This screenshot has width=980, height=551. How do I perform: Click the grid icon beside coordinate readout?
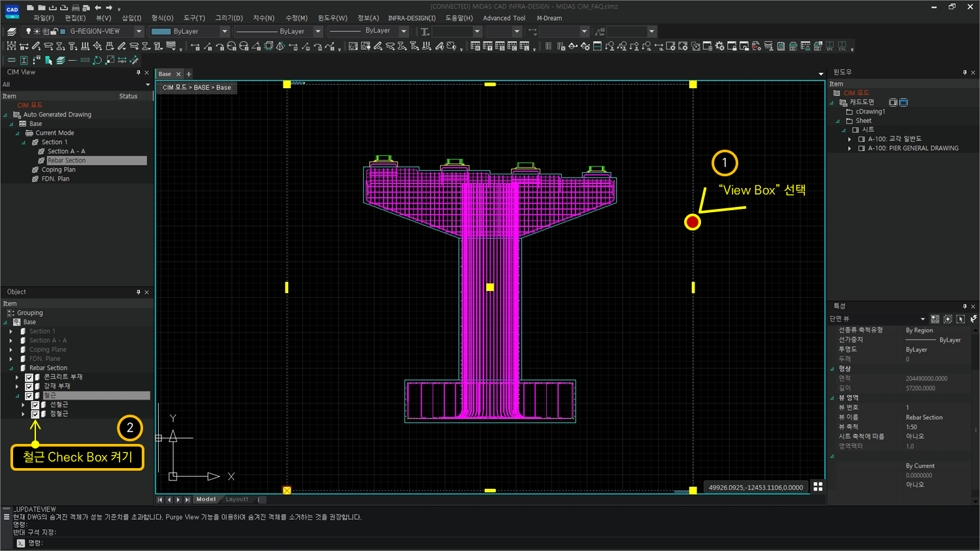(x=817, y=487)
